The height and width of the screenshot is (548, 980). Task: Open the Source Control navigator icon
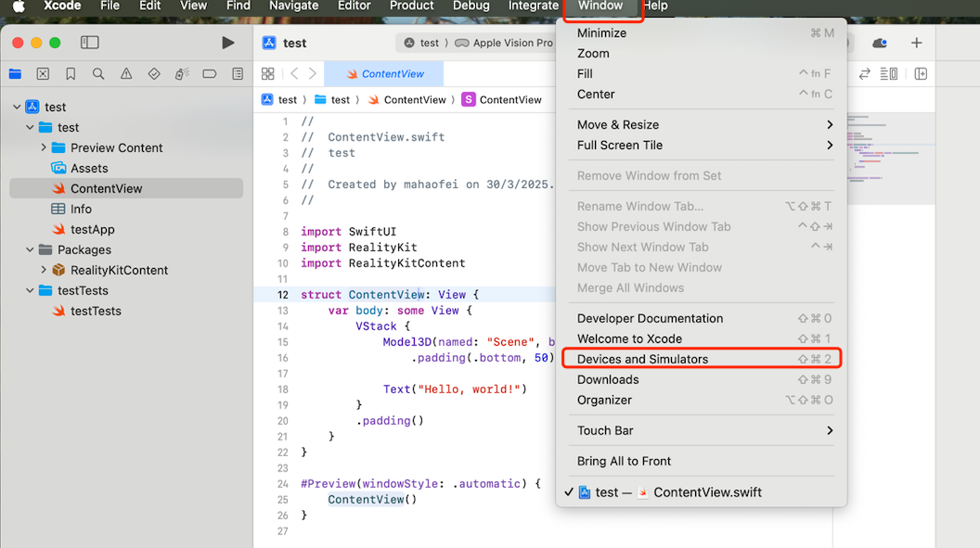tap(43, 73)
